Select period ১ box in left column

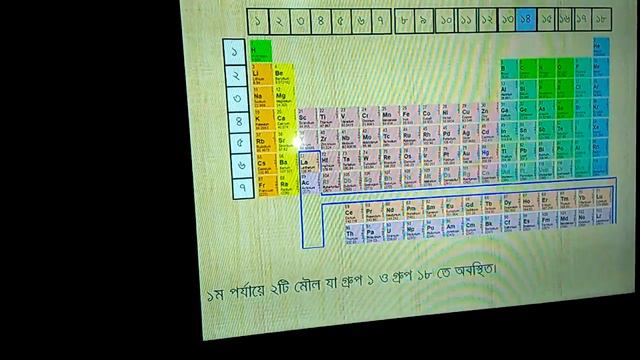pyautogui.click(x=234, y=52)
